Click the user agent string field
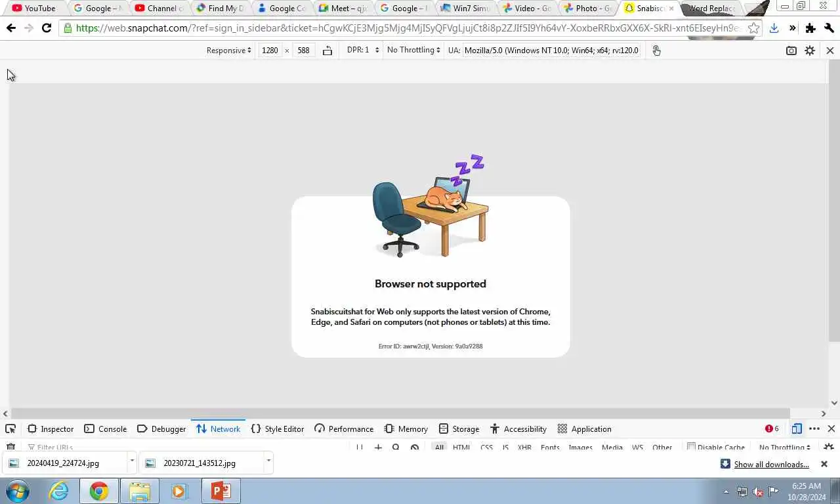 (552, 51)
